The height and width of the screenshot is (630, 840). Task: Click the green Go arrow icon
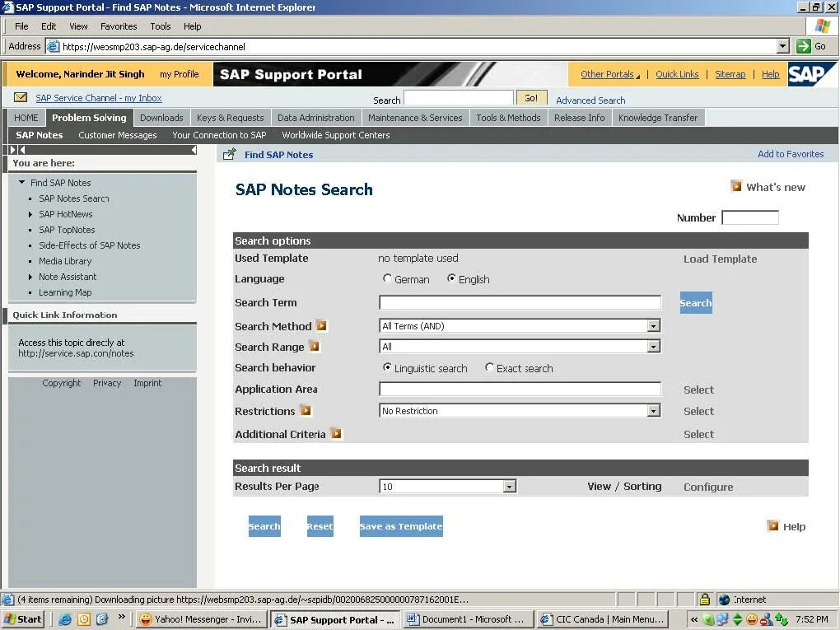click(804, 46)
